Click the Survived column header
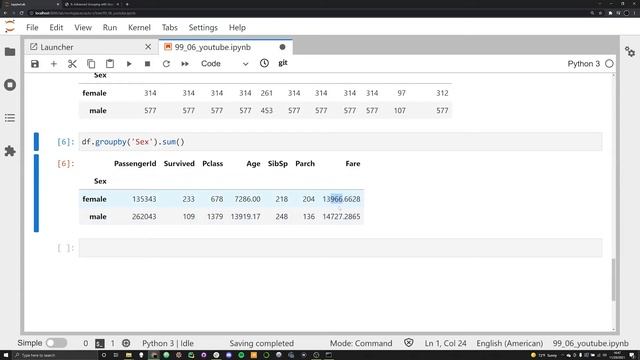 (x=179, y=163)
